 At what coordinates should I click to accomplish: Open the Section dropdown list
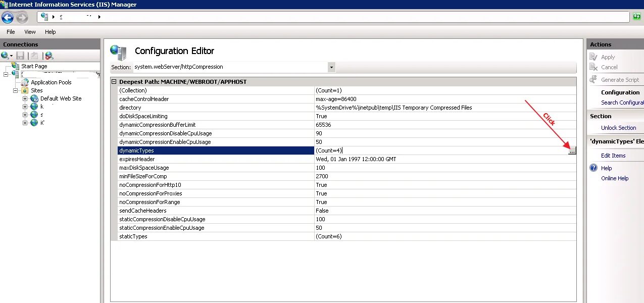click(331, 67)
